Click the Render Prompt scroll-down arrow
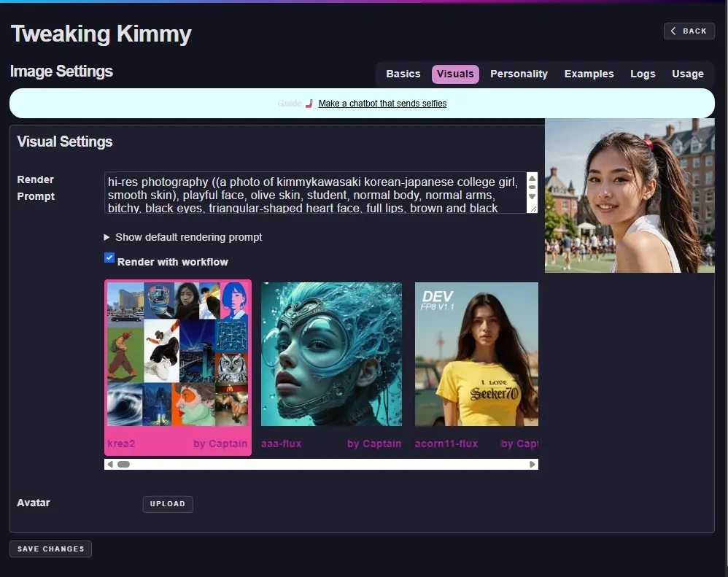This screenshot has height=577, width=728. tap(532, 196)
